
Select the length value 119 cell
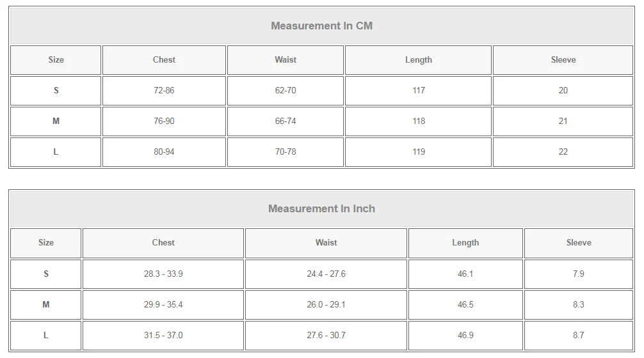click(419, 152)
